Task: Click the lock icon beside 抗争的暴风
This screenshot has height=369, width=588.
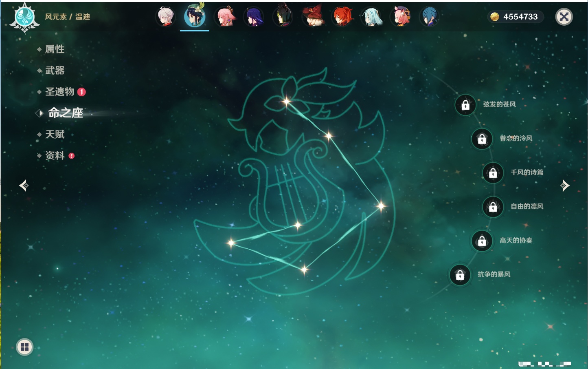Action: pos(460,275)
